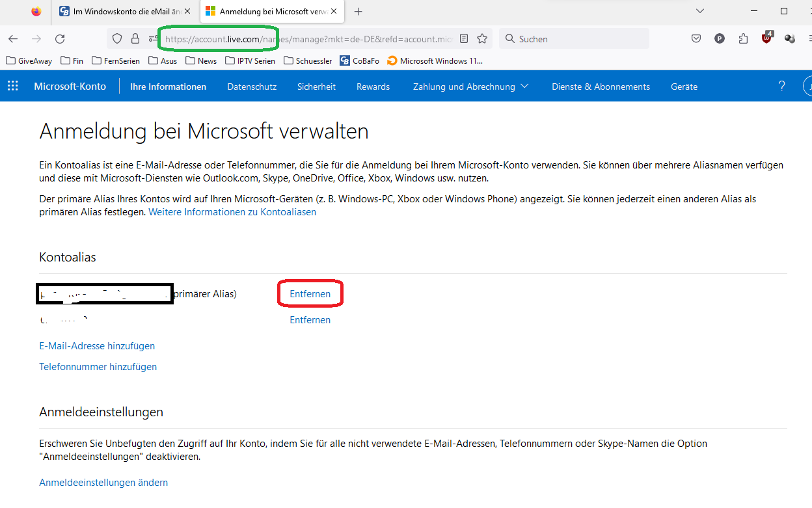Open the Schuessler bookmarks folder

click(308, 60)
